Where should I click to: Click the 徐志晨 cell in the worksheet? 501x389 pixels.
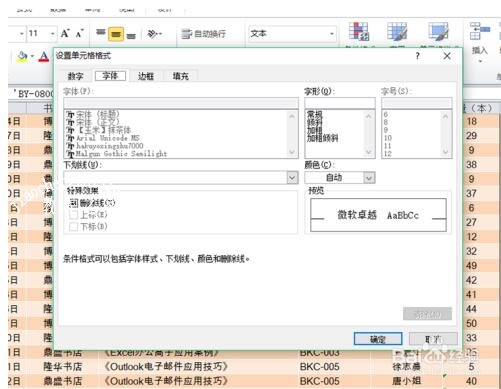click(x=406, y=367)
